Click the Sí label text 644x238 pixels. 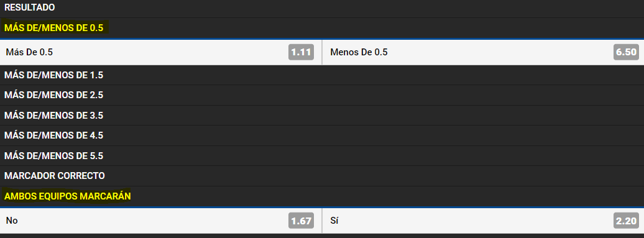point(334,221)
